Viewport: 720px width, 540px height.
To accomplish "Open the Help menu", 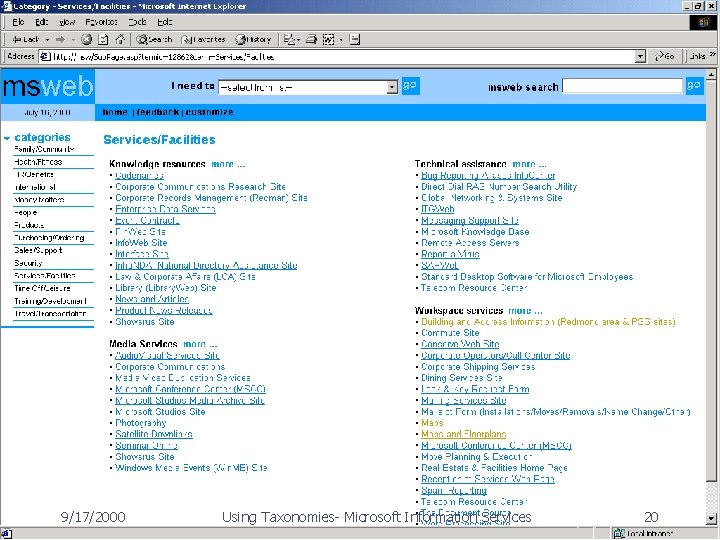I will coord(164,22).
